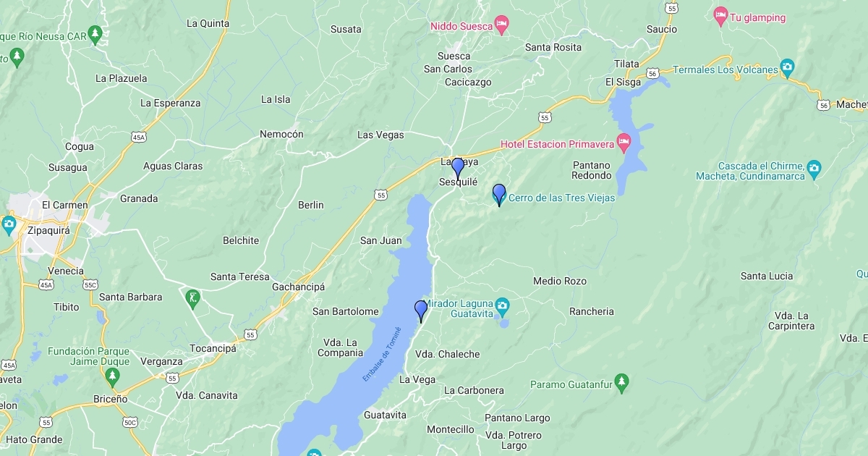
Task: Select the Cascada el Chirme photo icon
Action: [814, 169]
